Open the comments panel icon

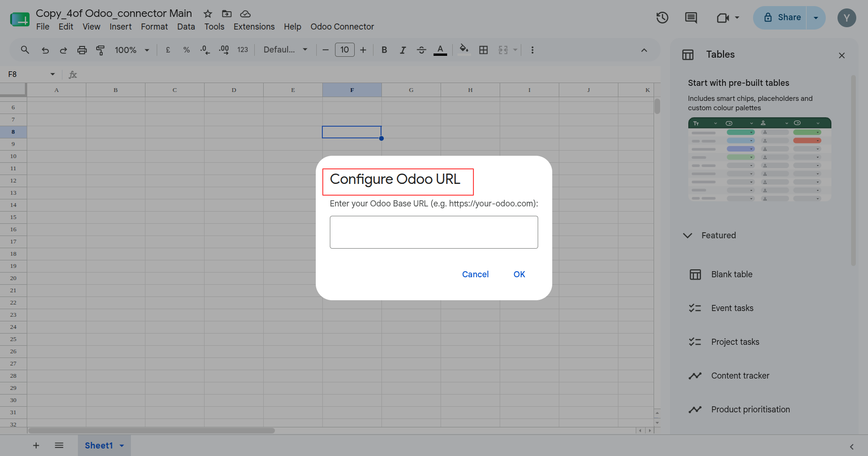click(691, 18)
